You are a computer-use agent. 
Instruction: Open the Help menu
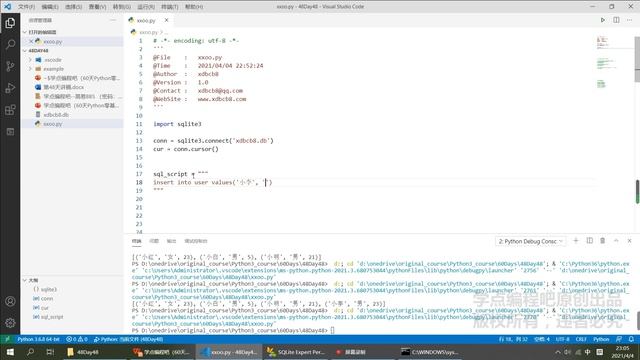tap(193, 7)
